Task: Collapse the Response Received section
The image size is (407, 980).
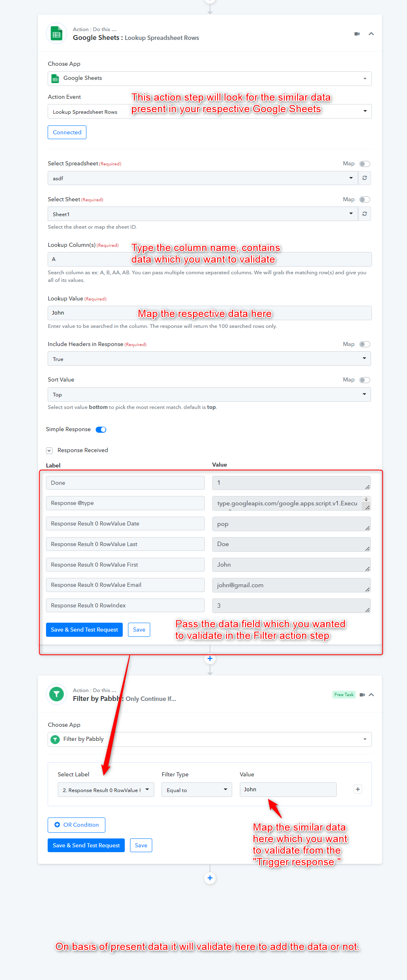Action: 49,450
